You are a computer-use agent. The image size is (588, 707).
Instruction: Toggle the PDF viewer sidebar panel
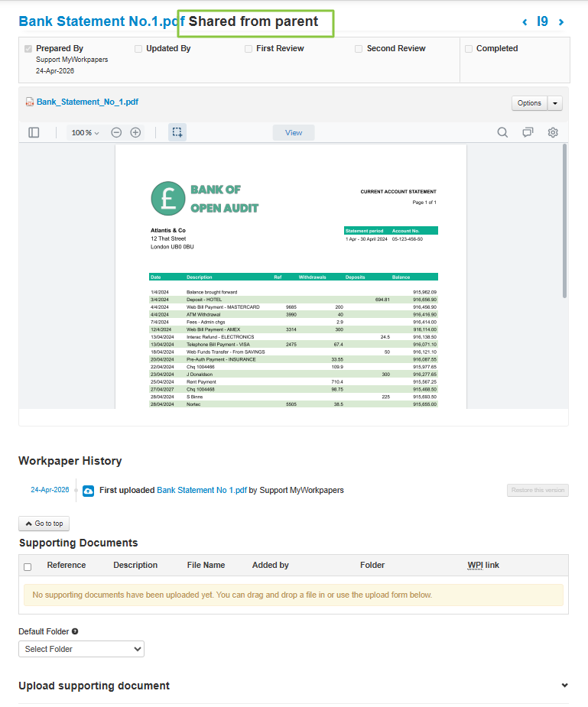point(34,132)
